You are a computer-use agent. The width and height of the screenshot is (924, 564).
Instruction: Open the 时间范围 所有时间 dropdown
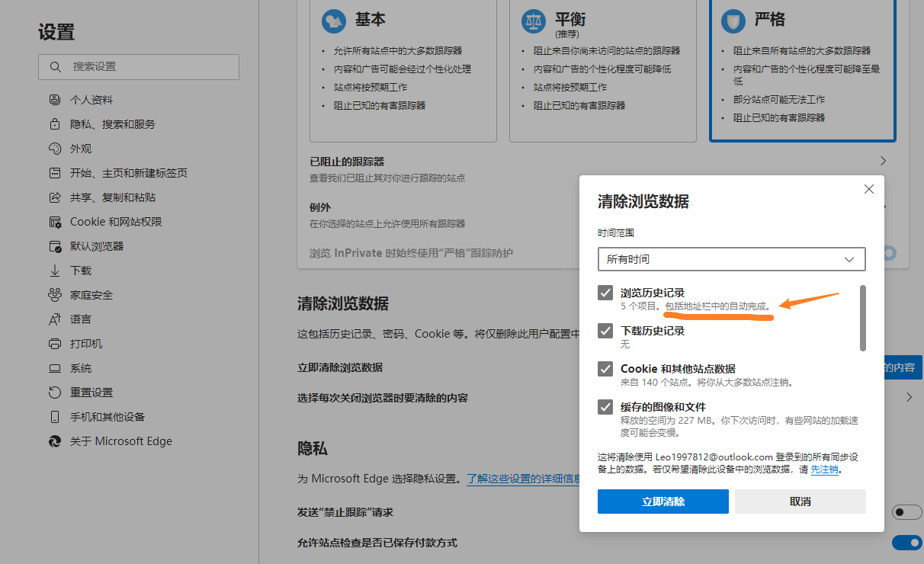tap(732, 259)
